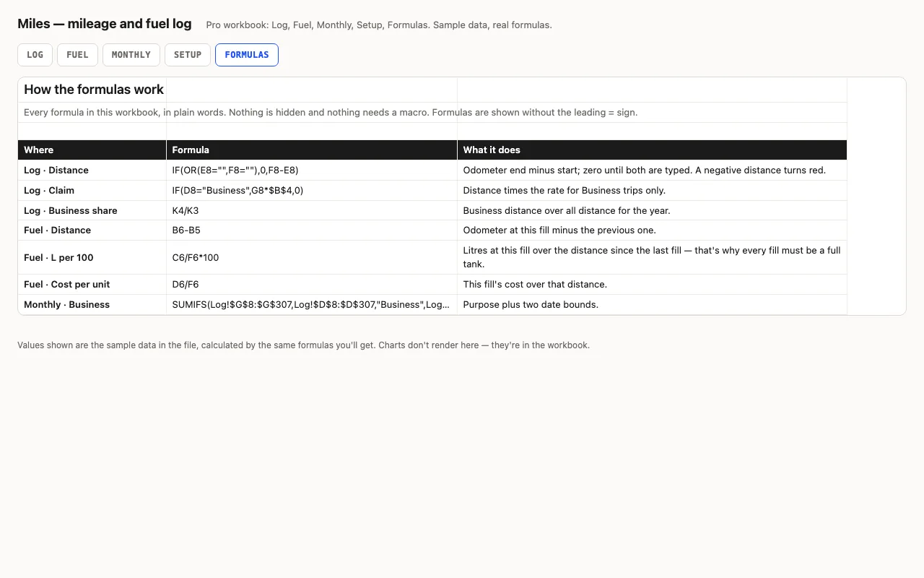Click the 'Pro workbook' subtitle text
Viewport: 924px width, 578px height.
[x=379, y=25]
